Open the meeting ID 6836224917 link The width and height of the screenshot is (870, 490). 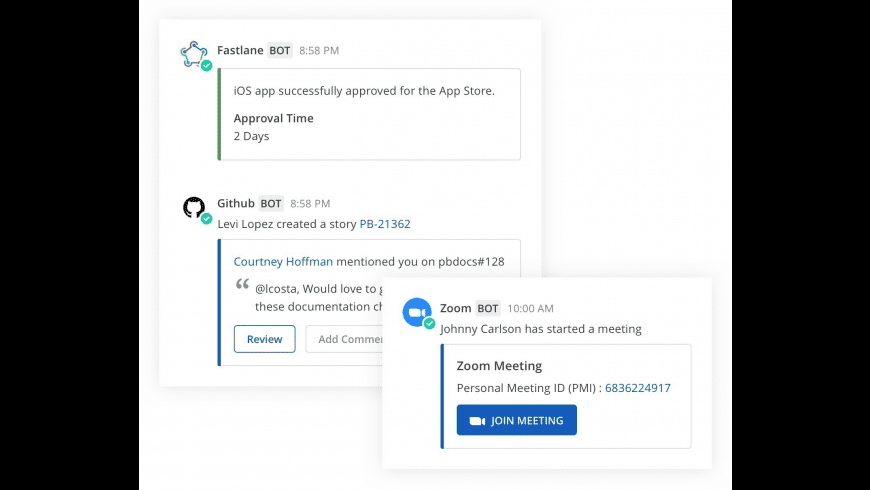point(637,388)
